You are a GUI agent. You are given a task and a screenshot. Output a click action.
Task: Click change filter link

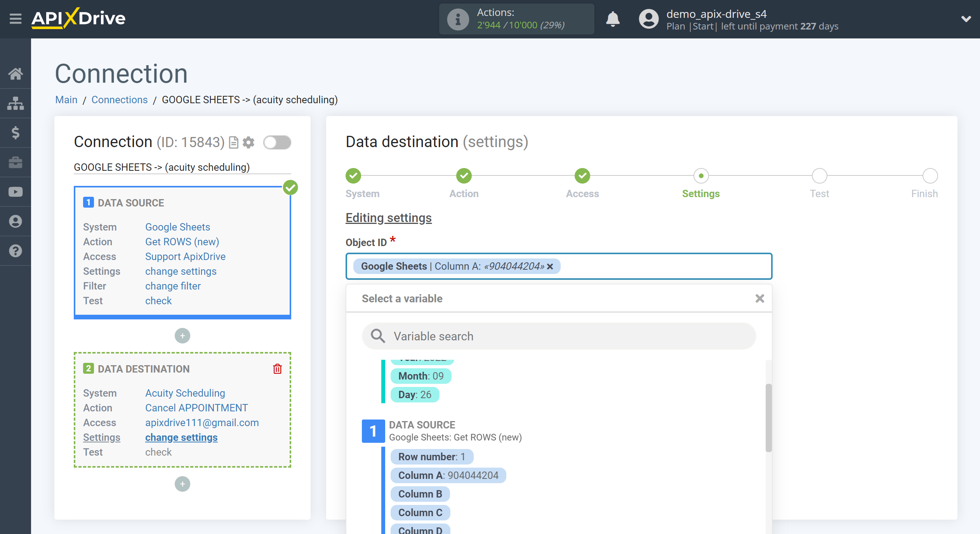pos(173,286)
